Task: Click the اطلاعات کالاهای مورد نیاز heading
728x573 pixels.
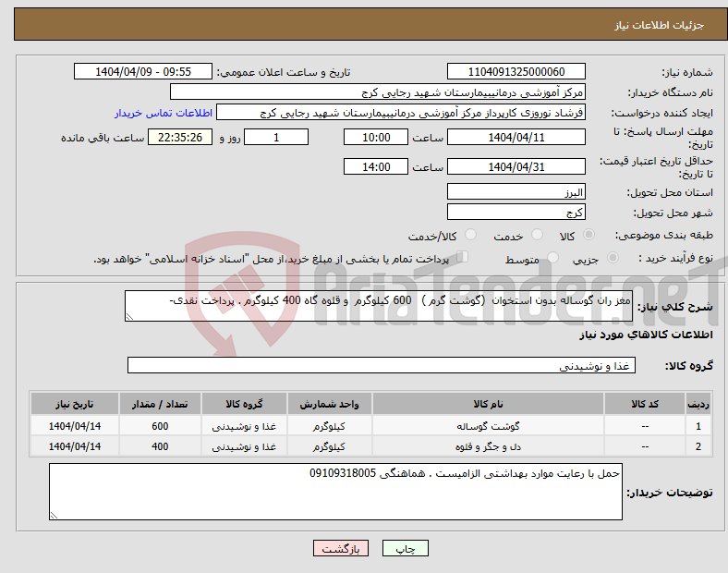Action: click(646, 335)
